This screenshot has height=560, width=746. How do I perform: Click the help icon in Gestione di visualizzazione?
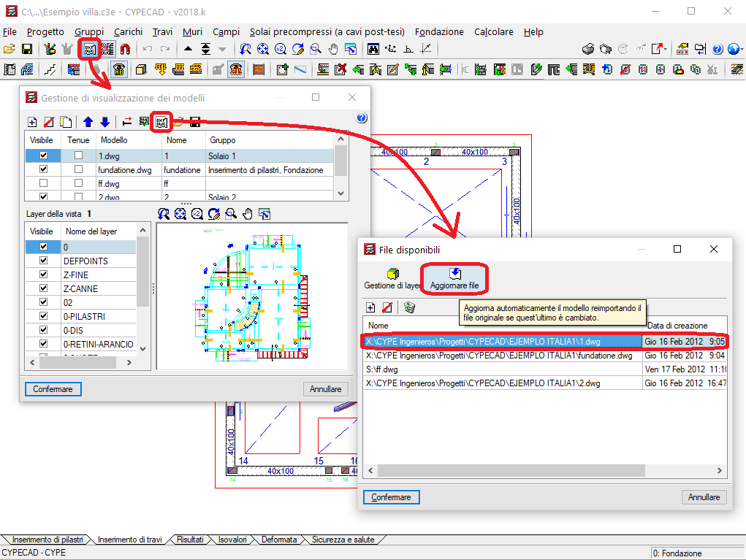362,118
